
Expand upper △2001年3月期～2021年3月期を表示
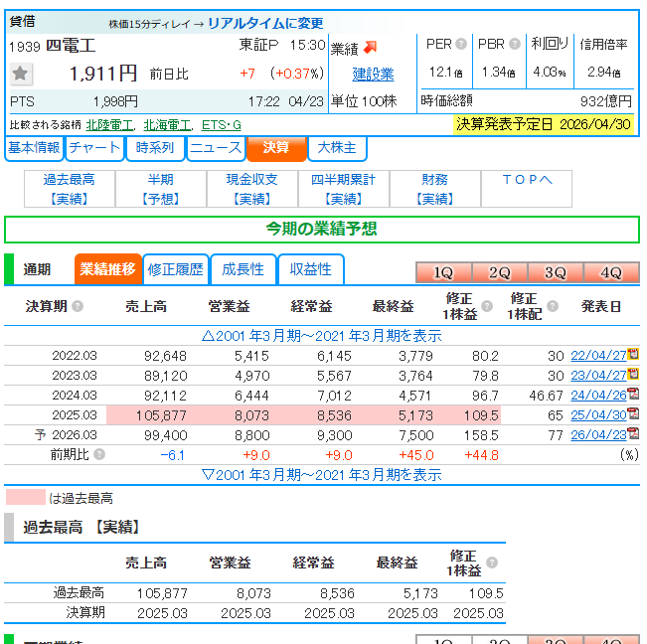(x=321, y=336)
